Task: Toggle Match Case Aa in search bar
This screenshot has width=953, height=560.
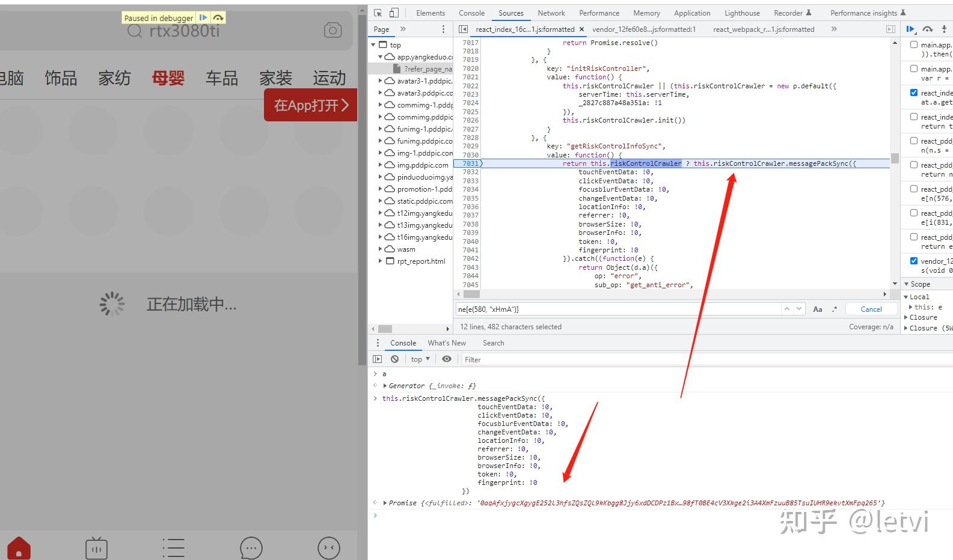Action: 818,309
